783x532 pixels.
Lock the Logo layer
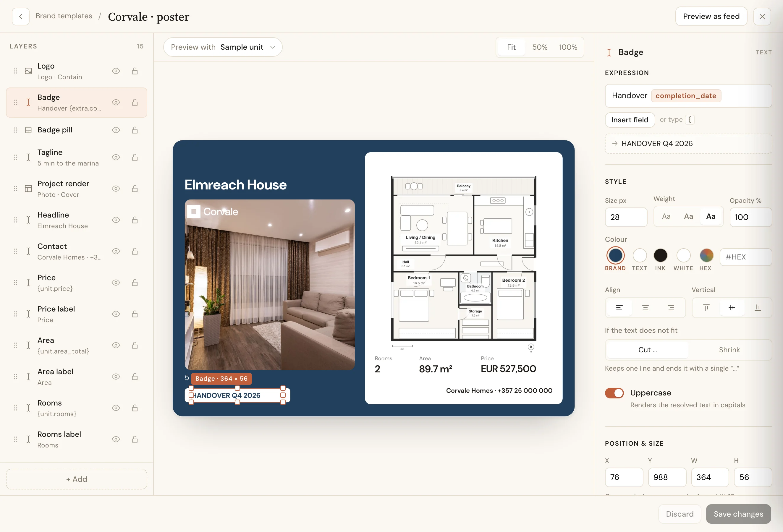pyautogui.click(x=135, y=71)
